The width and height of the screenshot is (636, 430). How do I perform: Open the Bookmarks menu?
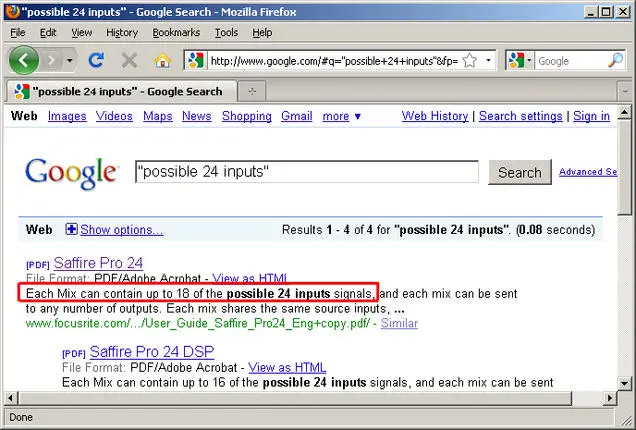tap(176, 32)
